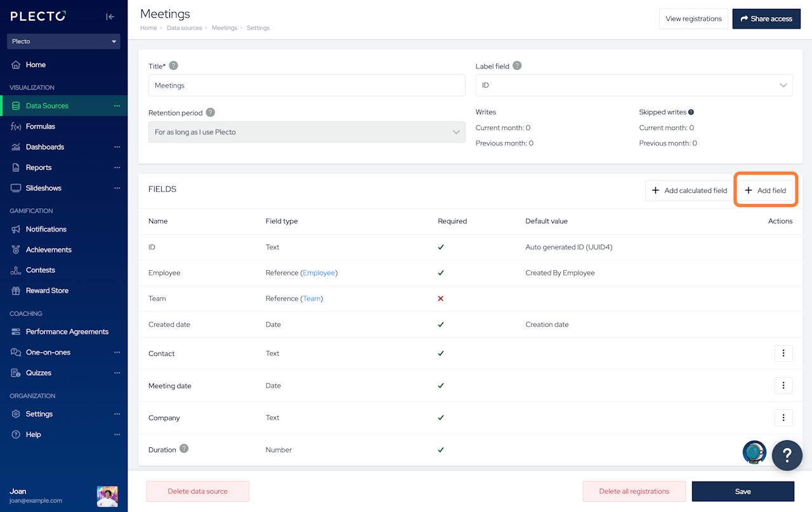Go to Reward Store in sidebar

(x=47, y=291)
